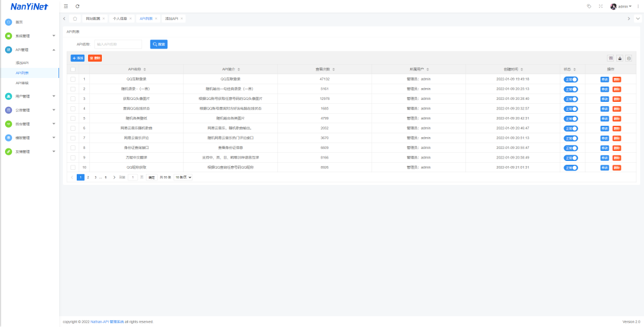Click the refresh icon in top bar
The width and height of the screenshot is (644, 327).
coord(77,6)
